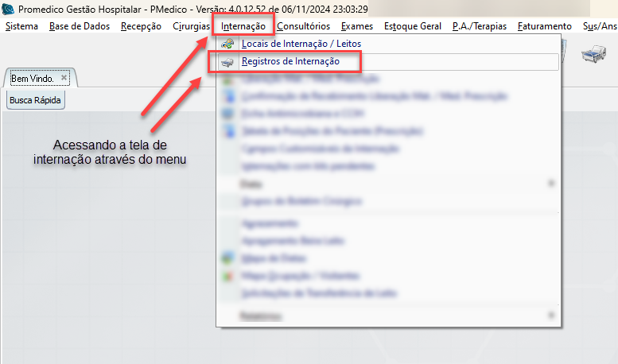
Task: Click the Mapa Ocupação / Visitantes icon
Action: tap(228, 276)
